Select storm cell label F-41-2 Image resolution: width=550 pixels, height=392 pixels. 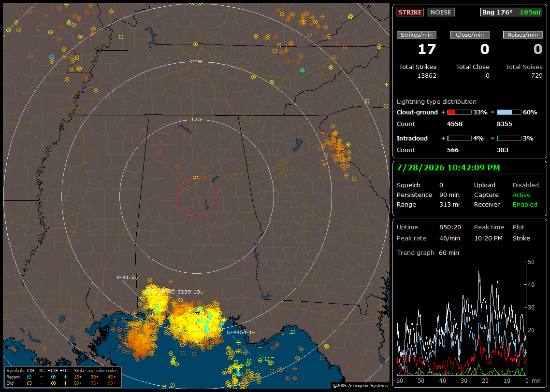click(126, 278)
